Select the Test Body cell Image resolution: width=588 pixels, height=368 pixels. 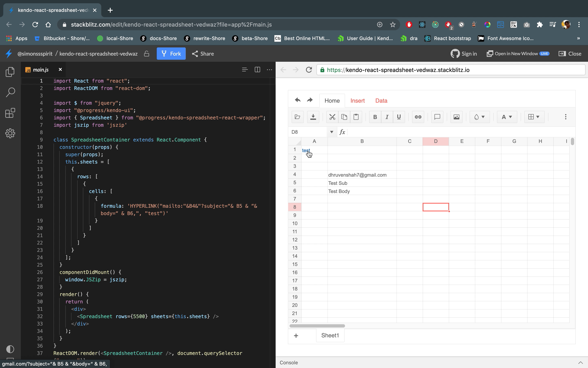[x=362, y=191]
